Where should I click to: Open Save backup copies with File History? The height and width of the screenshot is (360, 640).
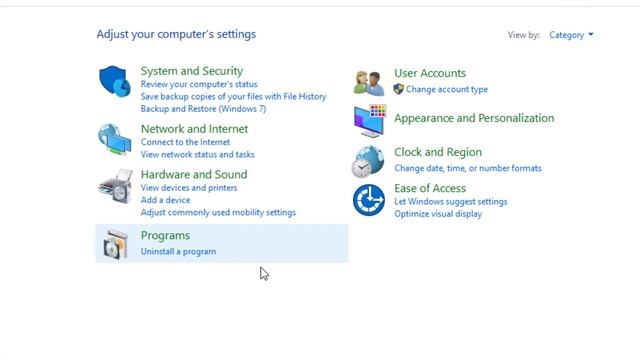click(233, 97)
